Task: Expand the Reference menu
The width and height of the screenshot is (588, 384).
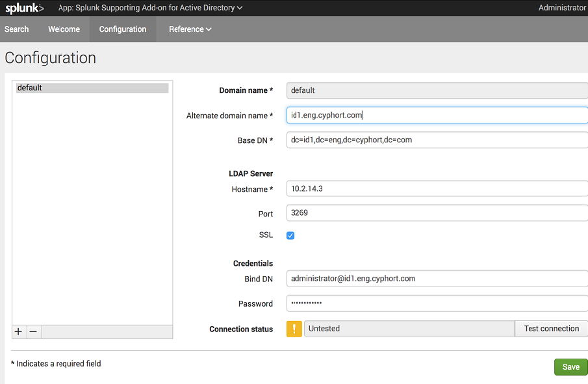Action: [190, 29]
